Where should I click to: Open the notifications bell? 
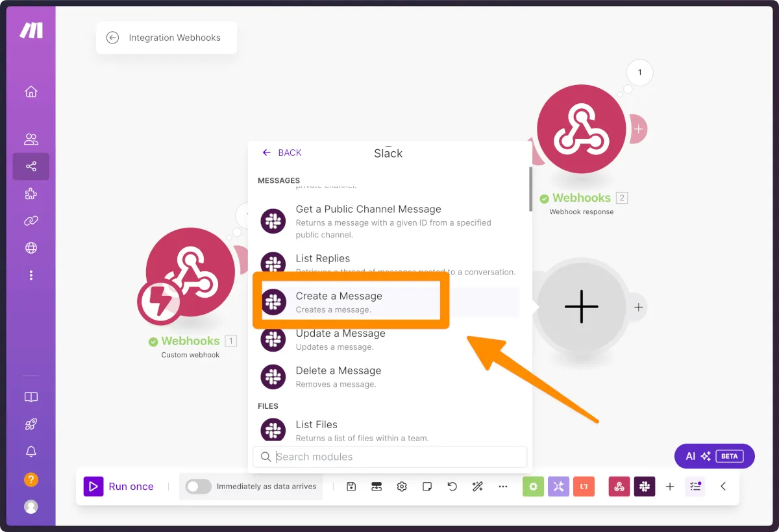[31, 452]
